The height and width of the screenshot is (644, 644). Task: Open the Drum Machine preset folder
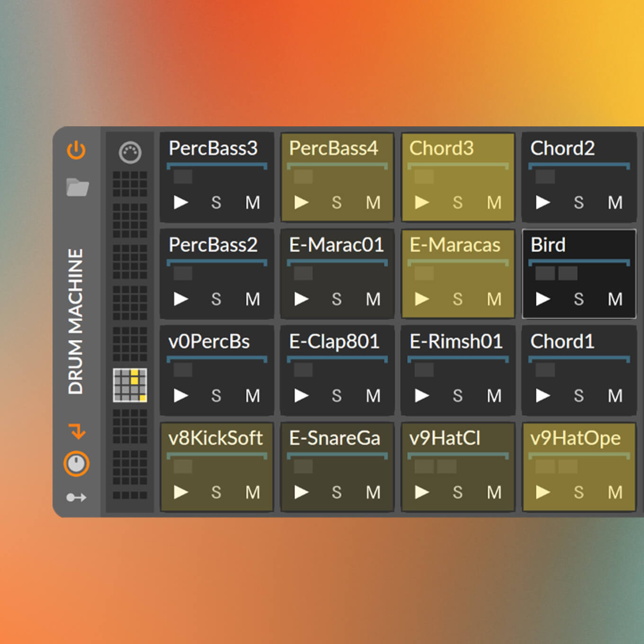[x=77, y=187]
